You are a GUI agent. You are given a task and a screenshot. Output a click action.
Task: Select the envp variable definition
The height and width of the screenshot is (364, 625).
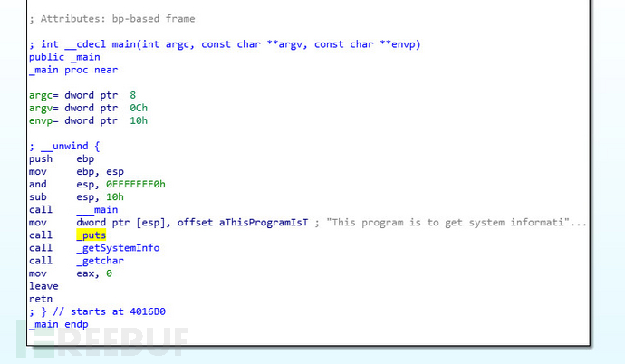pyautogui.click(x=88, y=120)
